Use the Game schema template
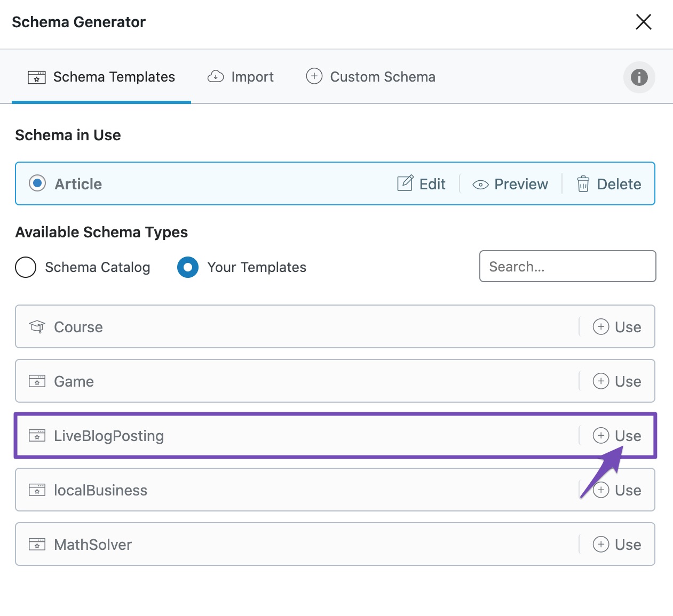 tap(617, 381)
